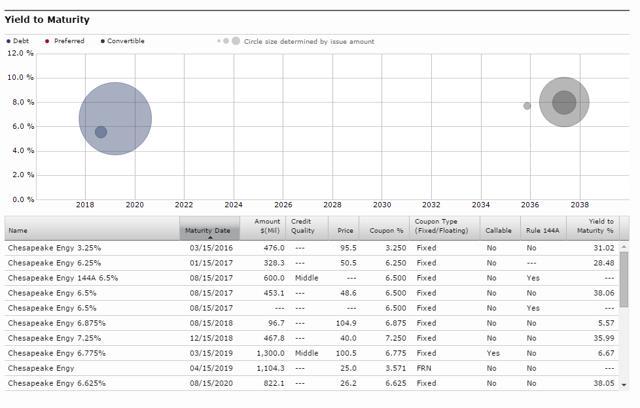
Task: Sort table by Name column header
Action: [x=92, y=228]
